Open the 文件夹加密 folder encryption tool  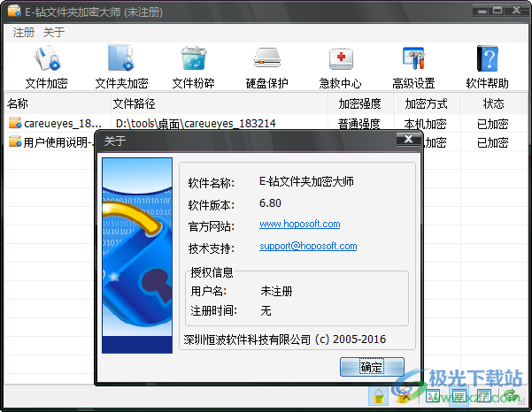(121, 66)
